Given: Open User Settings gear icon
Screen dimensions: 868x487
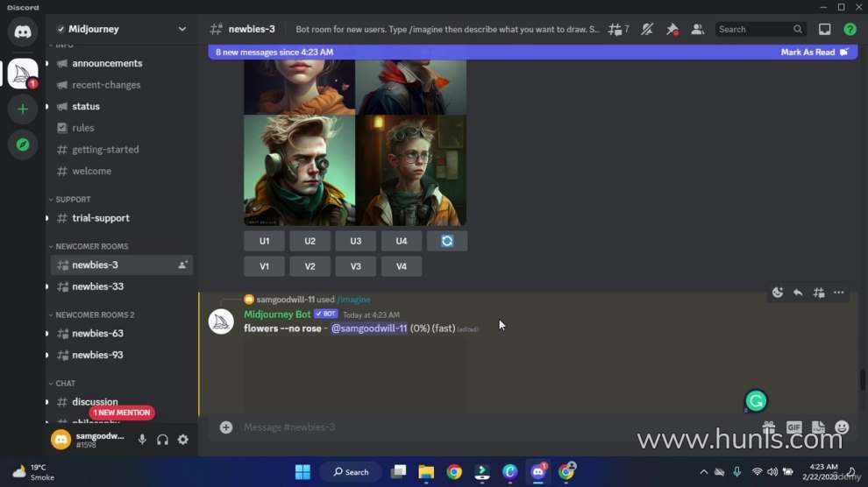Looking at the screenshot, I should coord(182,440).
